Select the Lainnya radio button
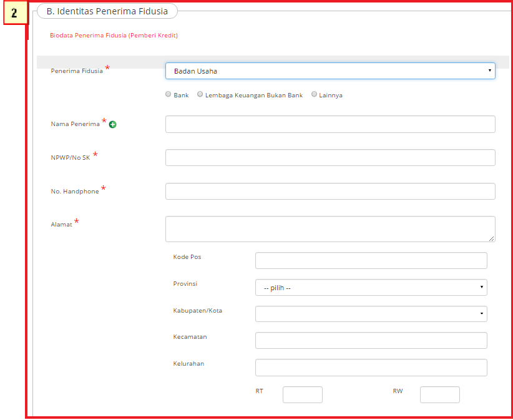Image resolution: width=513 pixels, height=420 pixels. (x=315, y=95)
